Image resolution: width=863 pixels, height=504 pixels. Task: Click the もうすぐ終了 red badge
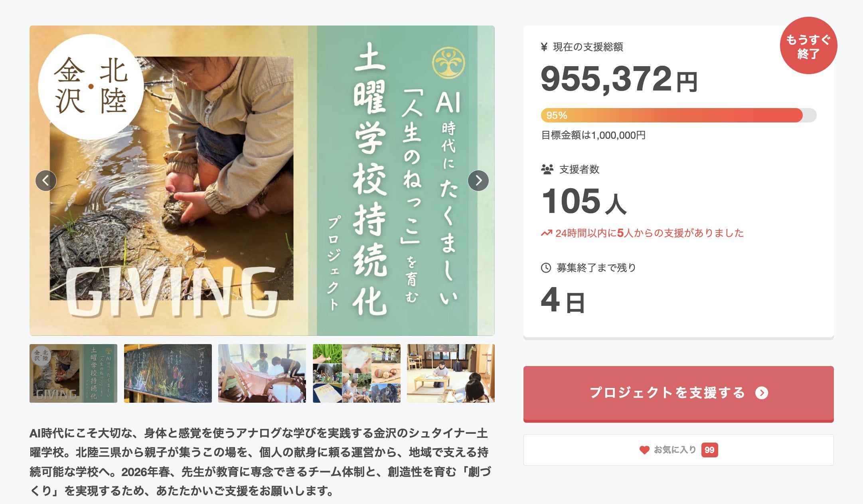808,45
